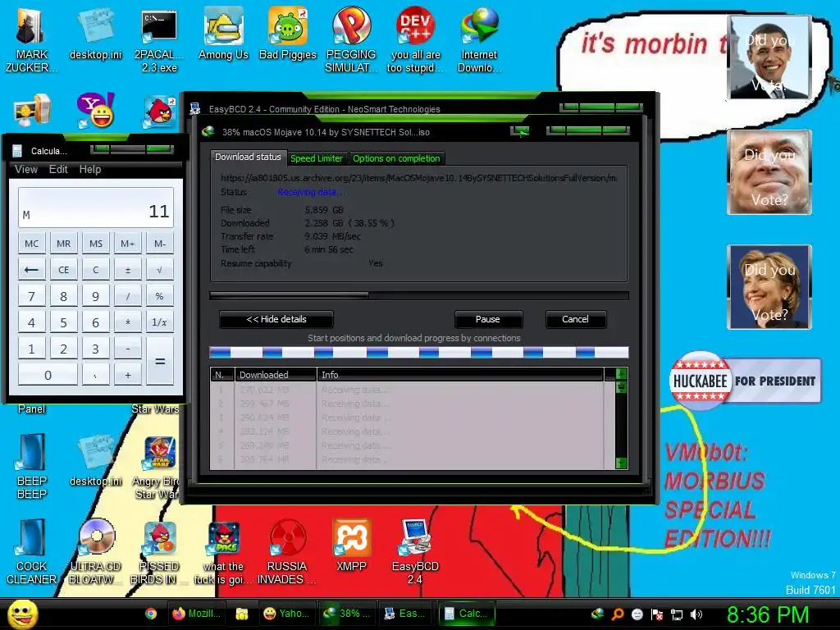
Task: Click the smiley Start button
Action: (x=22, y=614)
